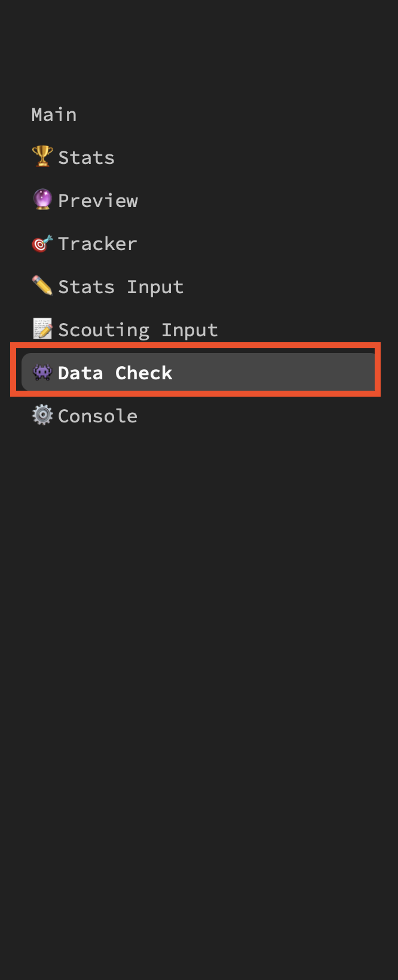Click the gear icon beside Console
Screen dimensions: 398x980
coord(42,415)
